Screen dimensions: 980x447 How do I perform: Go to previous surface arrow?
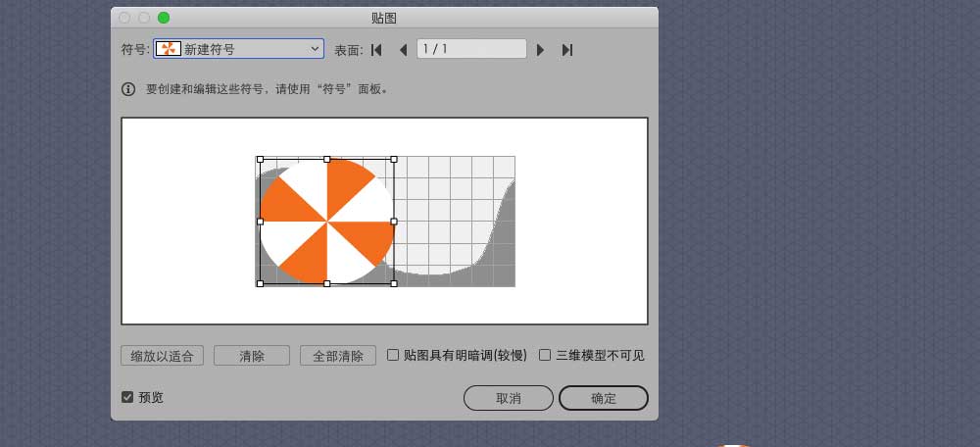pos(403,50)
